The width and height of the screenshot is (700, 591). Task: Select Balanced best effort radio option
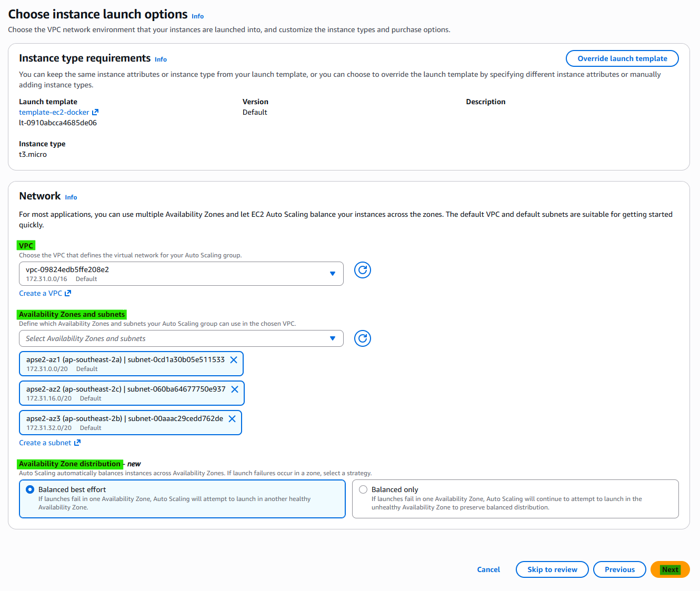(x=30, y=489)
